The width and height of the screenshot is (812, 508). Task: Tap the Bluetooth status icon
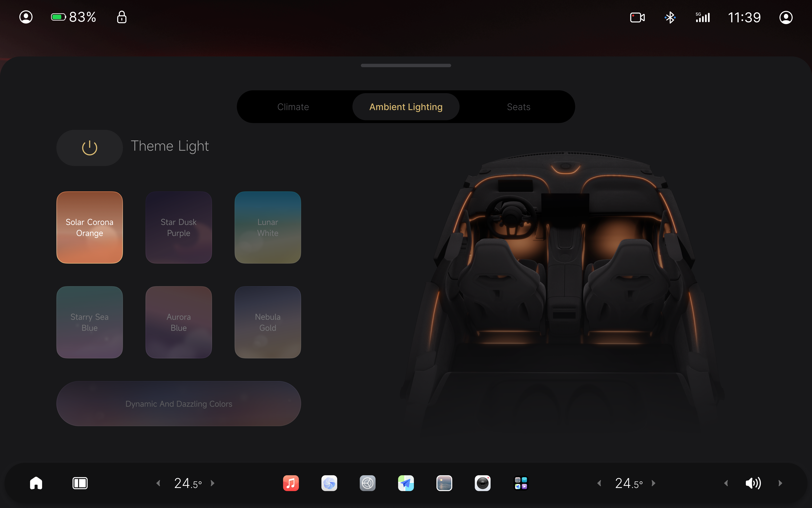pyautogui.click(x=670, y=17)
